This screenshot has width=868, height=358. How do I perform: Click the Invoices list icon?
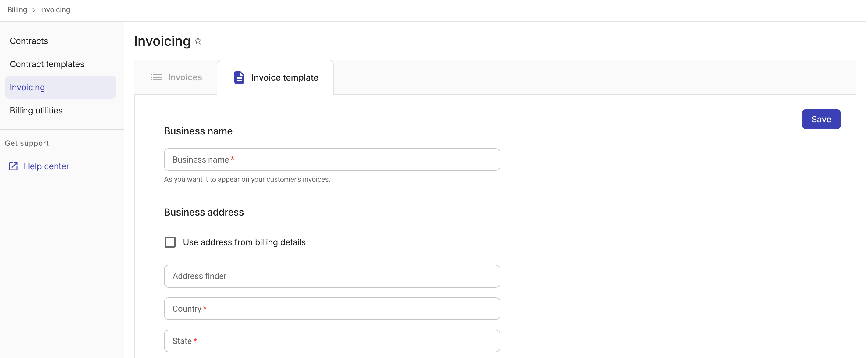(x=156, y=77)
